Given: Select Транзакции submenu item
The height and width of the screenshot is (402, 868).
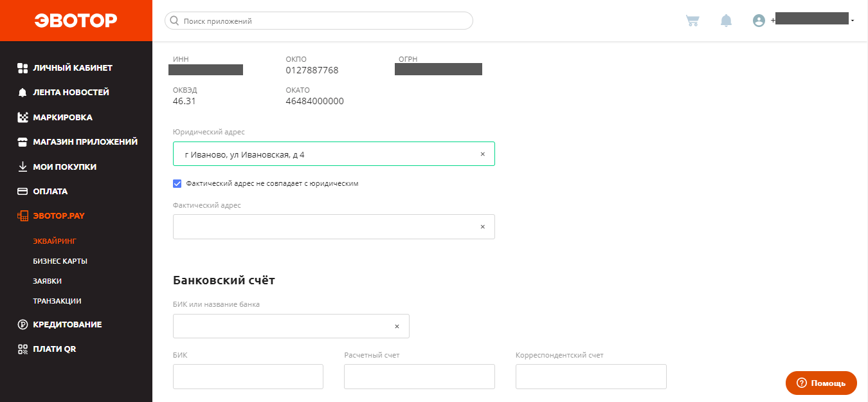Looking at the screenshot, I should click(x=57, y=301).
